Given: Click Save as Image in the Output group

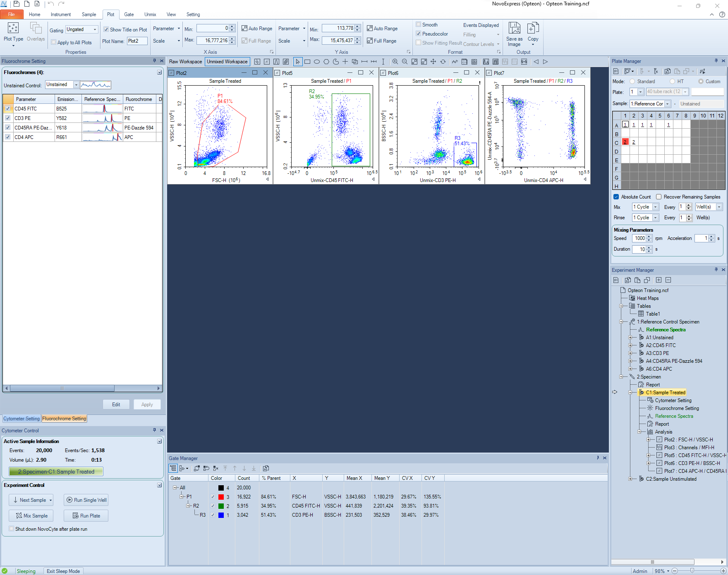Looking at the screenshot, I should (514, 33).
